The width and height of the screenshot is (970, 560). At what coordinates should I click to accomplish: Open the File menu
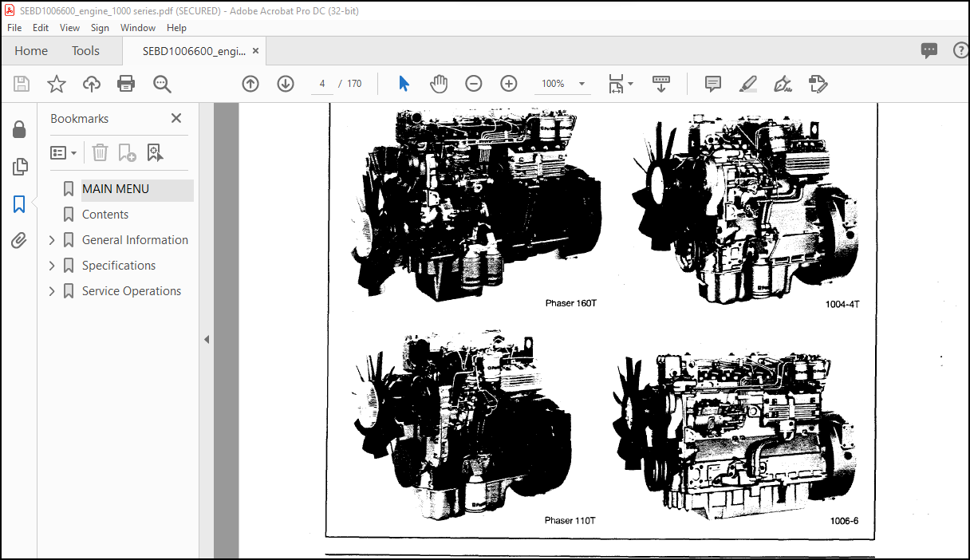14,27
